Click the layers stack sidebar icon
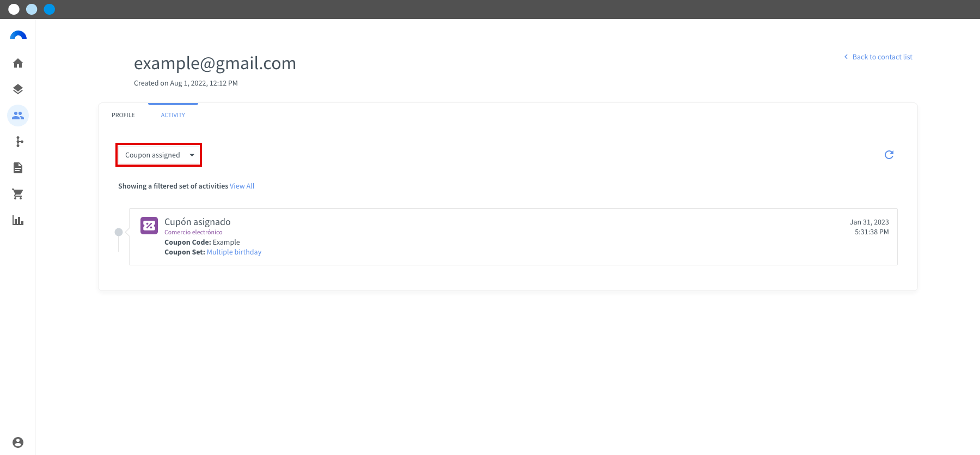 (18, 89)
